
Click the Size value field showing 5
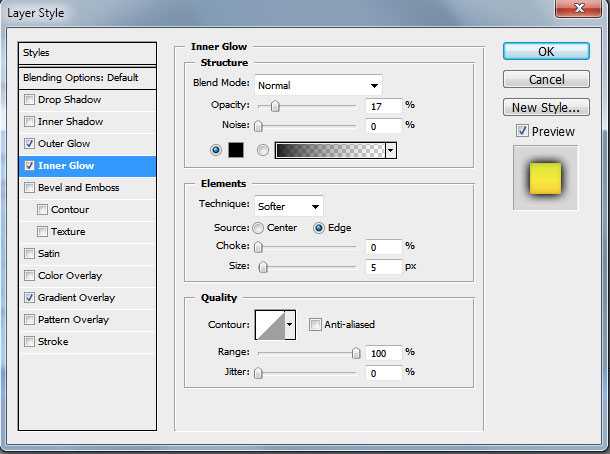(x=384, y=267)
